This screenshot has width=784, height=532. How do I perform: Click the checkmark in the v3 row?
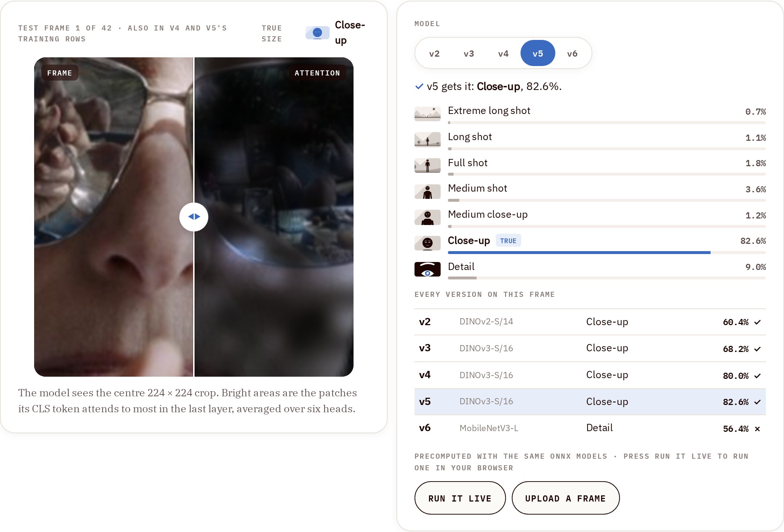click(758, 349)
